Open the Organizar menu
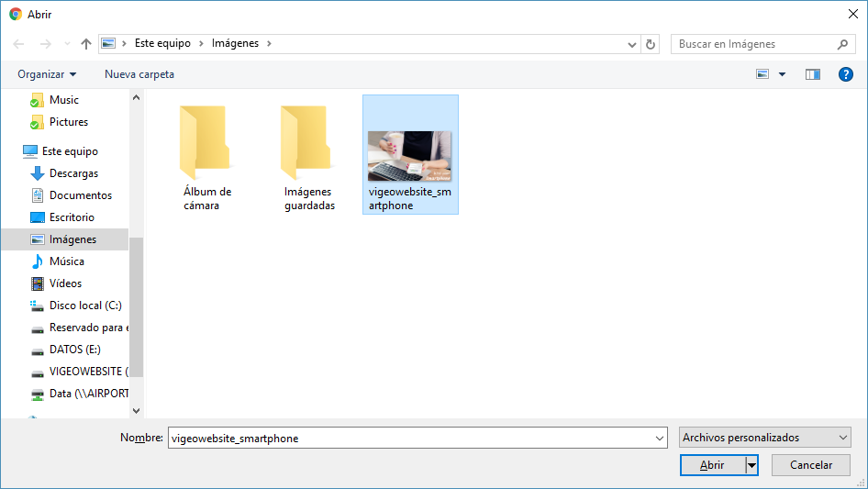This screenshot has width=868, height=489. tap(47, 74)
